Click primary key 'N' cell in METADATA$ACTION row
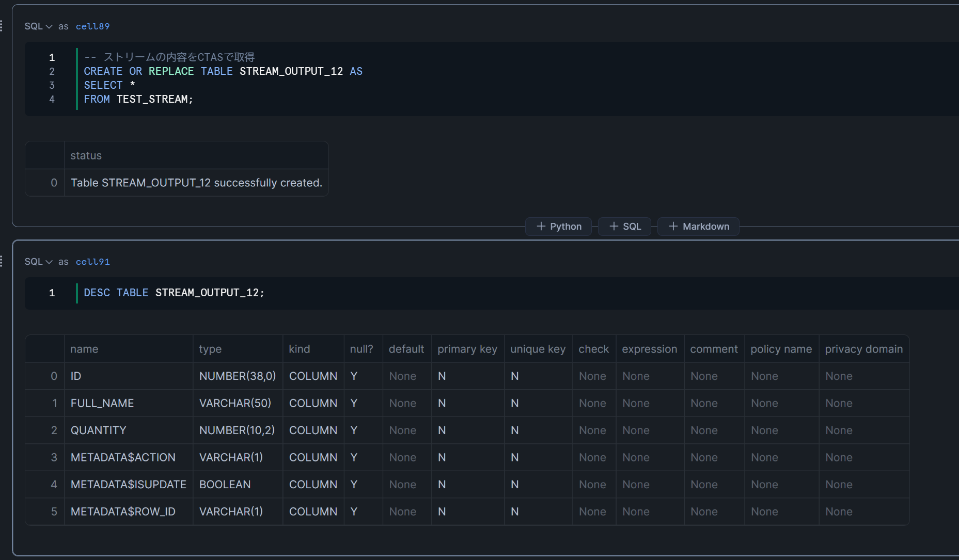The width and height of the screenshot is (959, 560). [468, 457]
